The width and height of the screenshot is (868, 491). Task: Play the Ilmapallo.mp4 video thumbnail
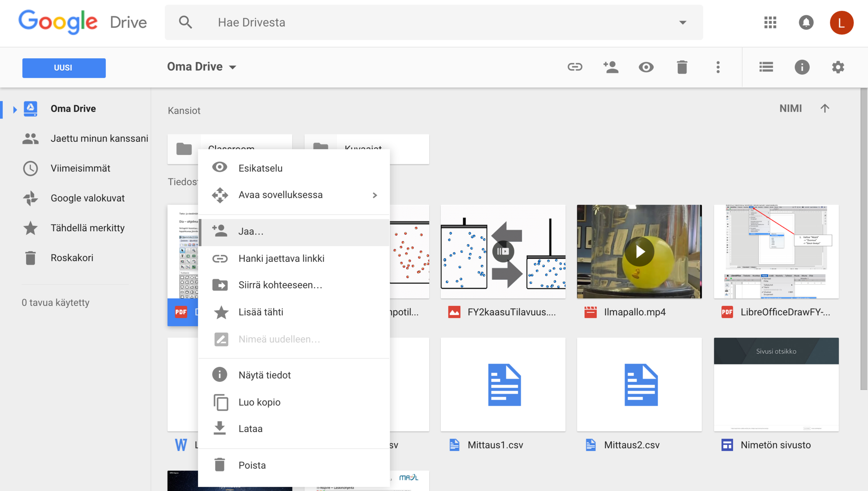[639, 252]
